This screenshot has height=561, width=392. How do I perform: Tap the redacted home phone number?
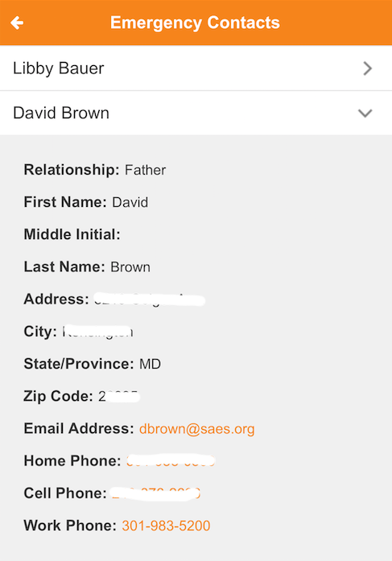pyautogui.click(x=171, y=461)
